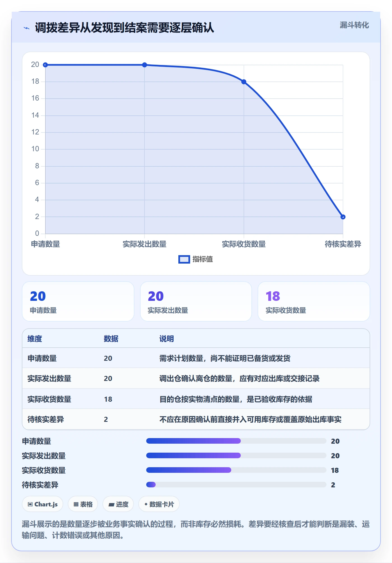392x563 pixels.
Task: Select the 实际发出数量 table row name cell
Action: tap(49, 378)
